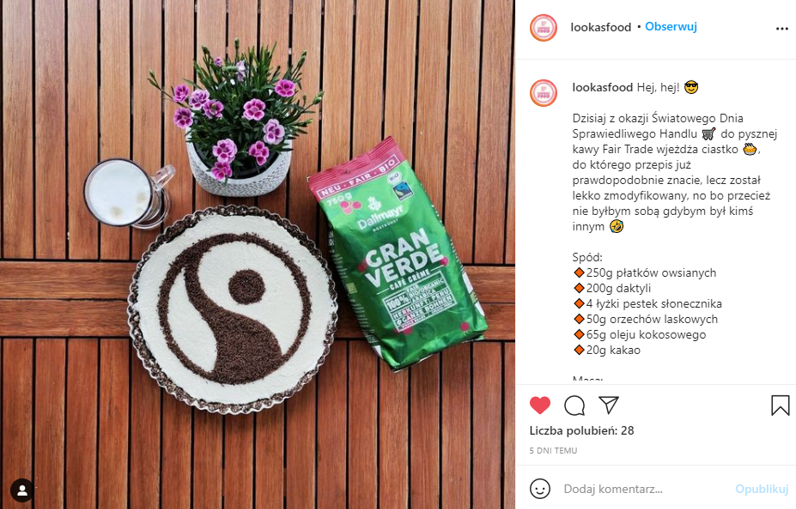Click the pink flower pot in photo

238,119
